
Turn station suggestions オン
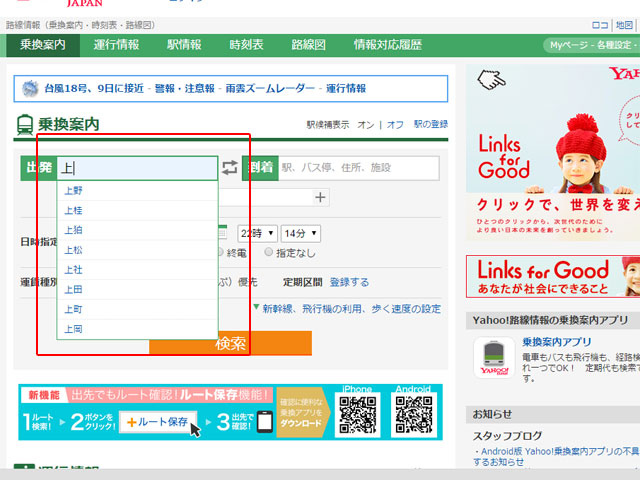pyautogui.click(x=365, y=125)
